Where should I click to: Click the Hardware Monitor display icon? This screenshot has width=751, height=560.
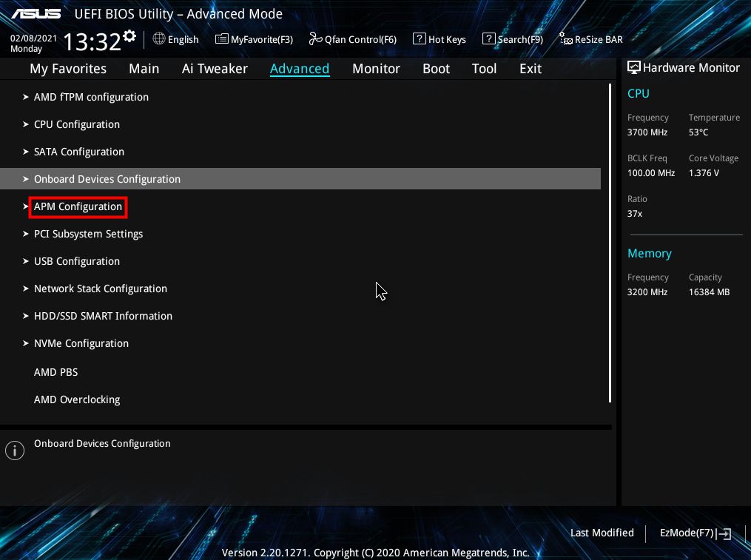pos(633,67)
